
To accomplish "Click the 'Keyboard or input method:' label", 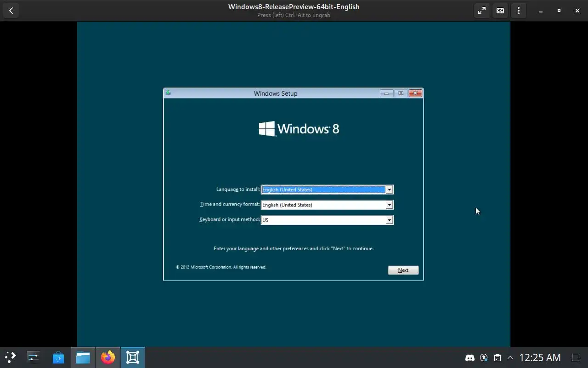I will (x=230, y=219).
